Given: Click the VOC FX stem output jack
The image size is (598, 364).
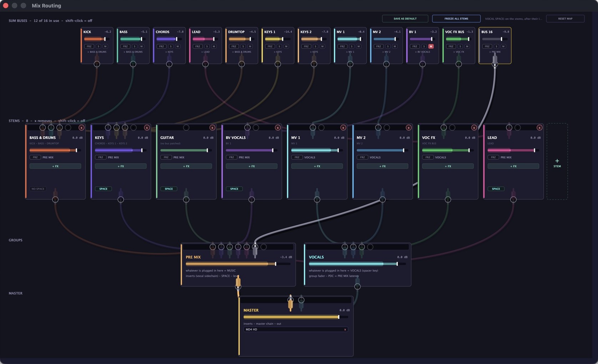Looking at the screenshot, I should [x=448, y=199].
